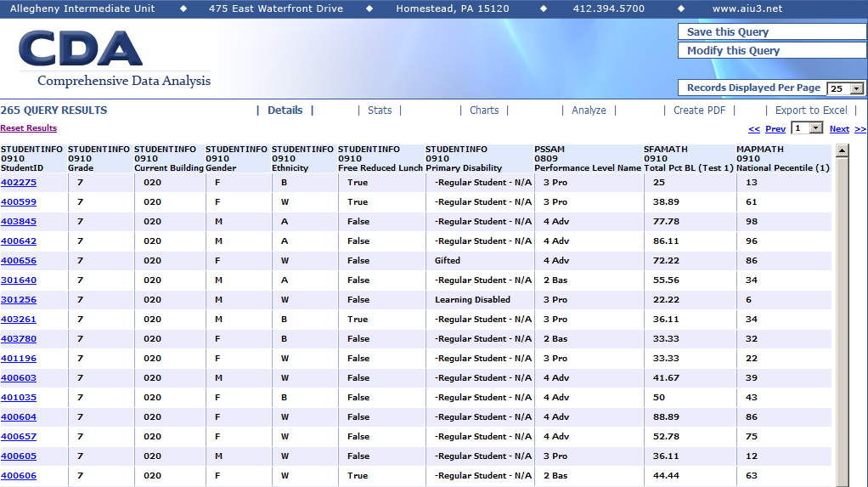Open student 400642 record
The width and height of the screenshot is (868, 487).
tap(19, 241)
